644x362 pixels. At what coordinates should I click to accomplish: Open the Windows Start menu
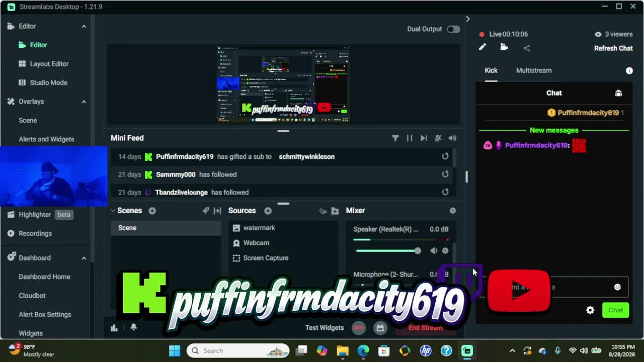point(175,350)
